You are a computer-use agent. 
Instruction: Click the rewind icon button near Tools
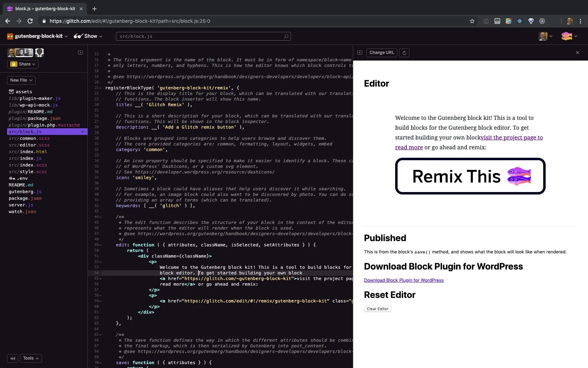(13, 358)
